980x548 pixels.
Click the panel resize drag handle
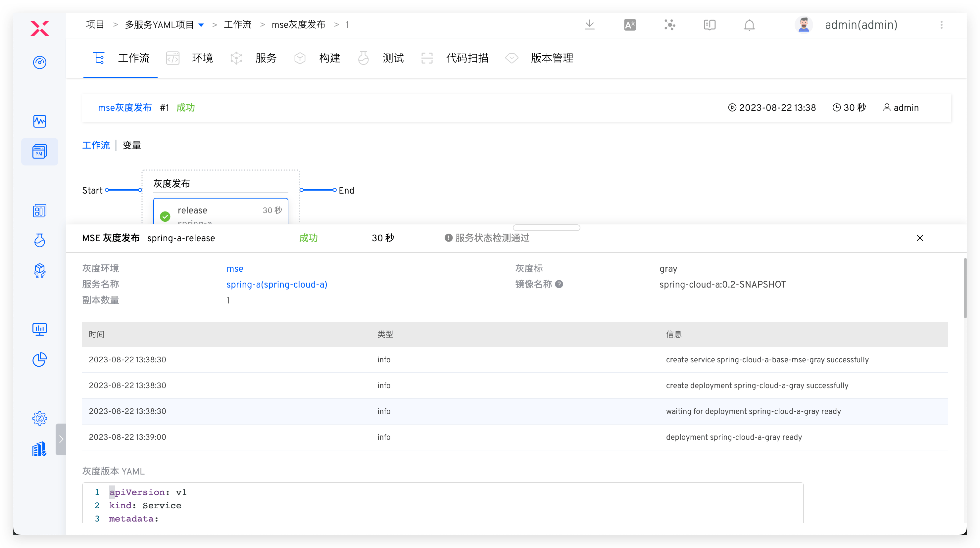[546, 227]
